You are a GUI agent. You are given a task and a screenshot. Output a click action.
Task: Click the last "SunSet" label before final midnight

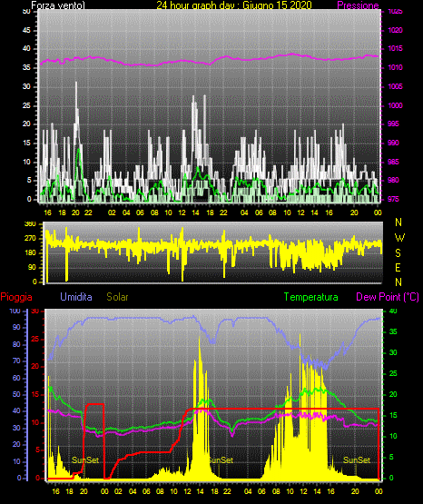coord(357,460)
